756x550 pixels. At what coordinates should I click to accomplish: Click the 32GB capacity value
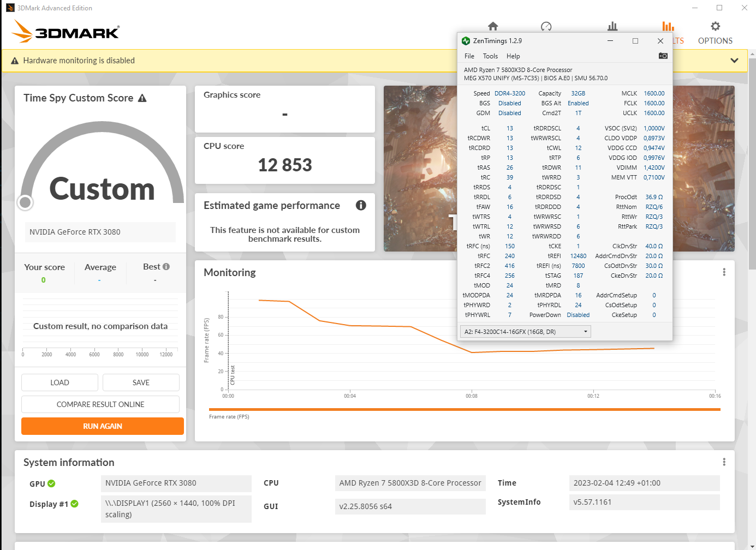point(578,93)
